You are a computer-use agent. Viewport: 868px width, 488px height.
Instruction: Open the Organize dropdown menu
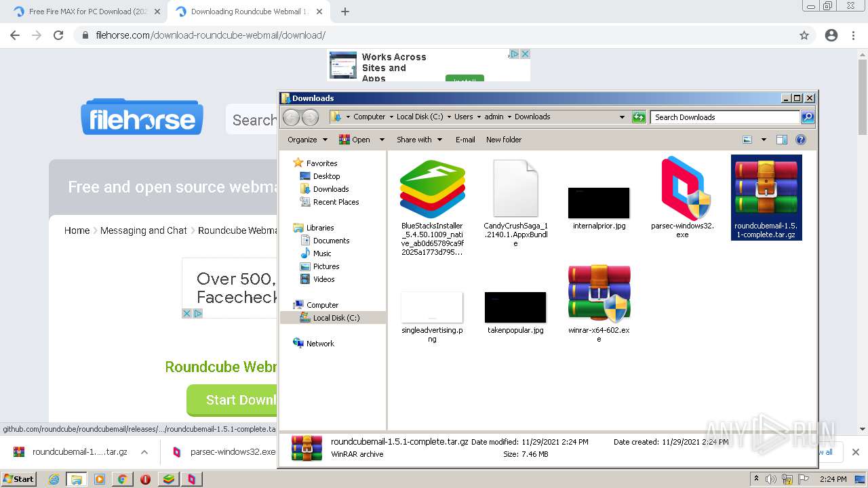[x=307, y=140]
